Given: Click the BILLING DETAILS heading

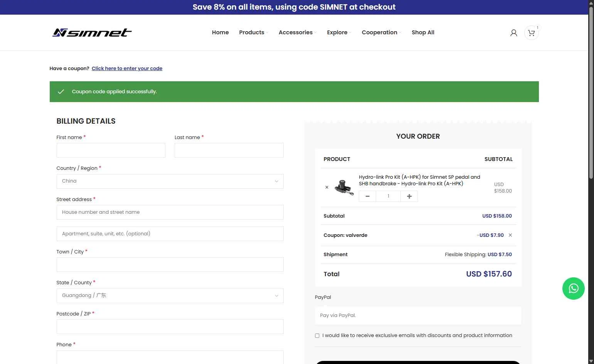Looking at the screenshot, I should [x=86, y=121].
